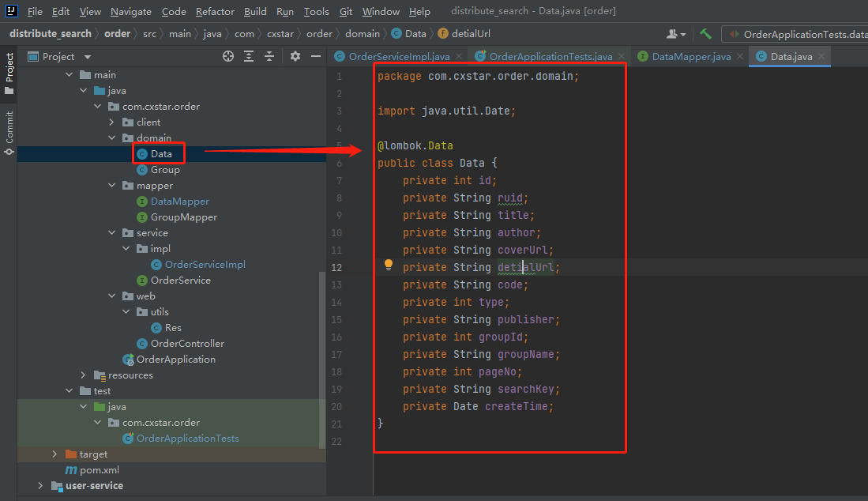Close OrderServiceImpl.java tab
This screenshot has width=868, height=501.
tap(459, 56)
